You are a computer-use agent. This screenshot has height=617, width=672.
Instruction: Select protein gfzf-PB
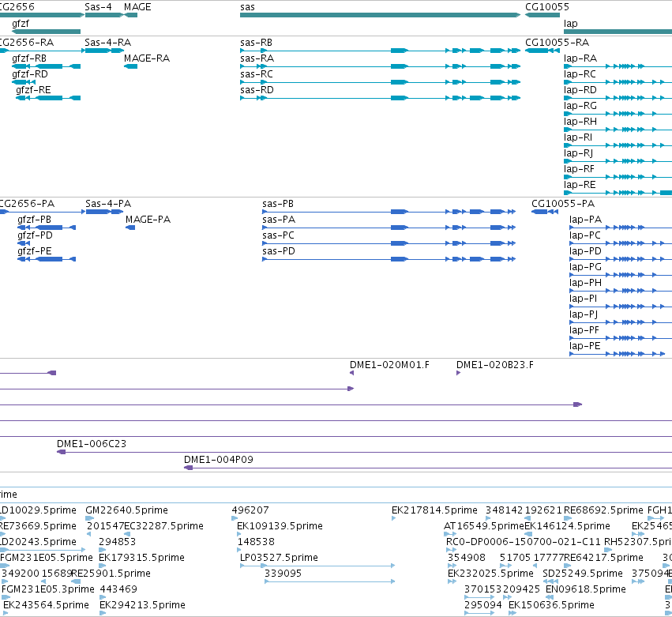47,228
